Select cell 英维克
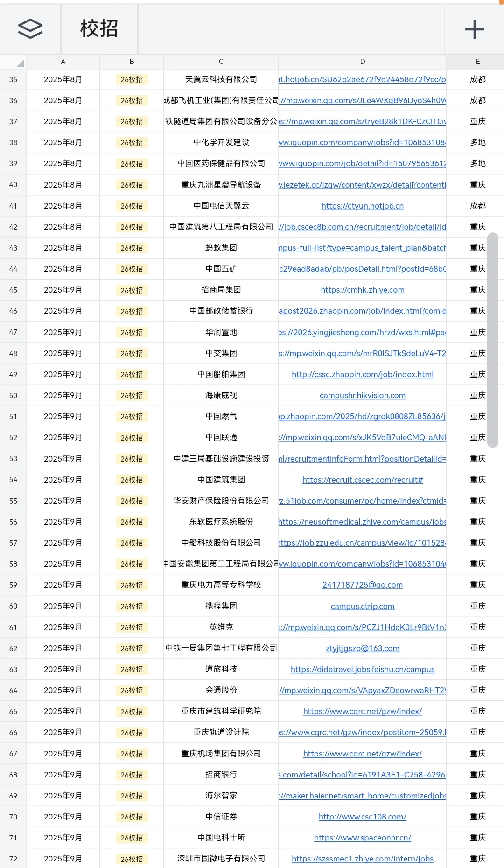 221,627
